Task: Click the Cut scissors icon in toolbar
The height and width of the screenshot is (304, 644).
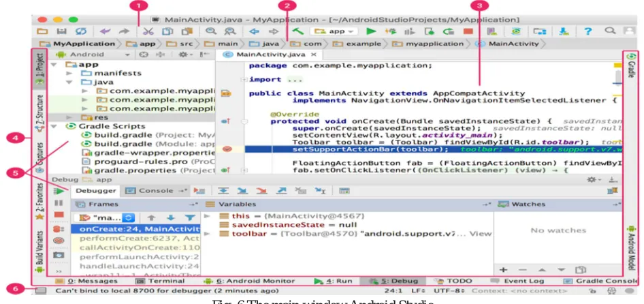Action: click(x=148, y=31)
